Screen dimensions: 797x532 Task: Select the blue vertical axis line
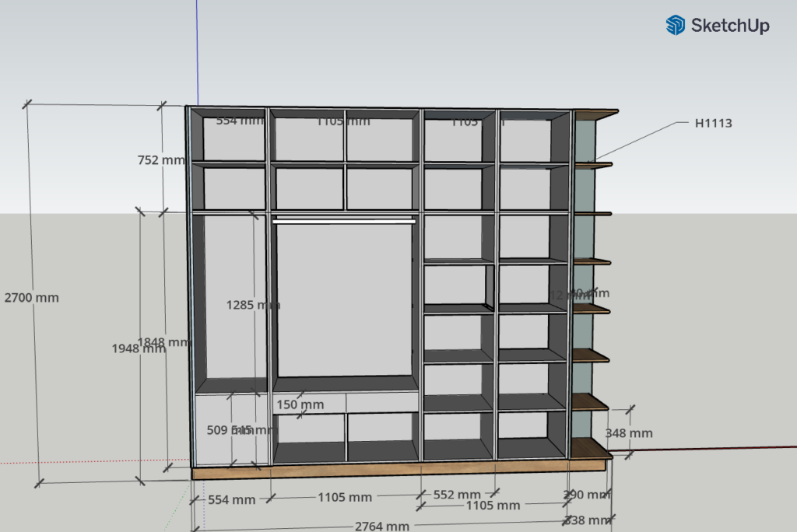pos(197,47)
